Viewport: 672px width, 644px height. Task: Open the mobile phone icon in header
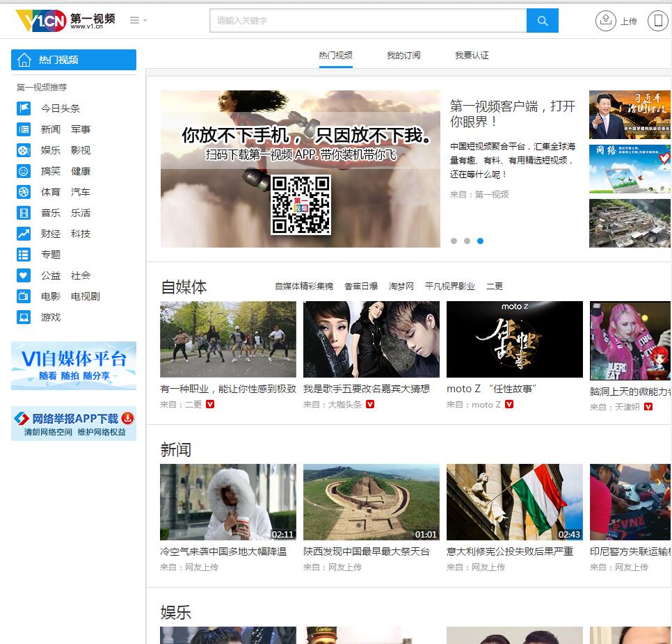coord(658,20)
